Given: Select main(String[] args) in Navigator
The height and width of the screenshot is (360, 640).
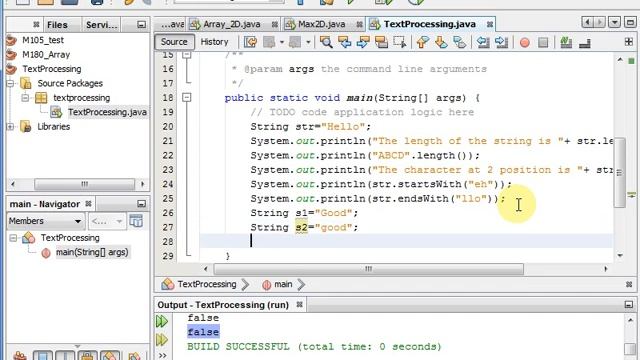Looking at the screenshot, I should click(92, 252).
